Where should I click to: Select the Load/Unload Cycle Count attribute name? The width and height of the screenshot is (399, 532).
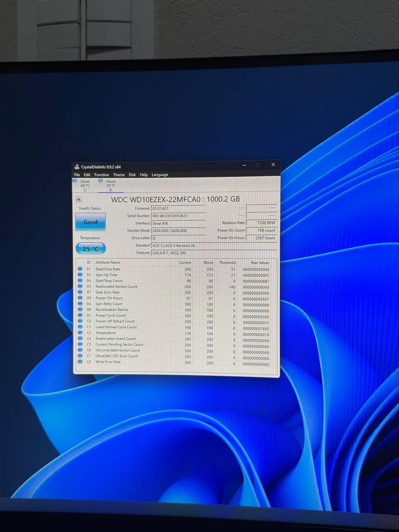tap(116, 327)
